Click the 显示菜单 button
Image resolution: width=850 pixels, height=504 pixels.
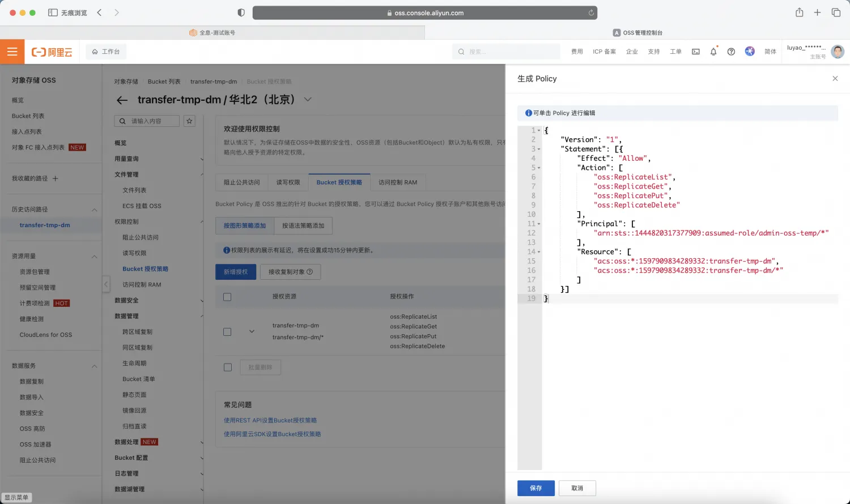[x=16, y=497]
